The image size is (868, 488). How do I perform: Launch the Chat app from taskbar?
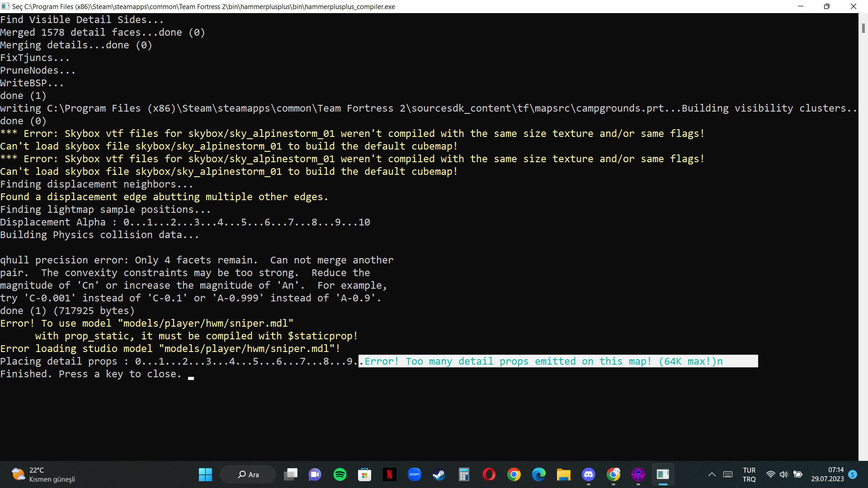click(x=315, y=474)
